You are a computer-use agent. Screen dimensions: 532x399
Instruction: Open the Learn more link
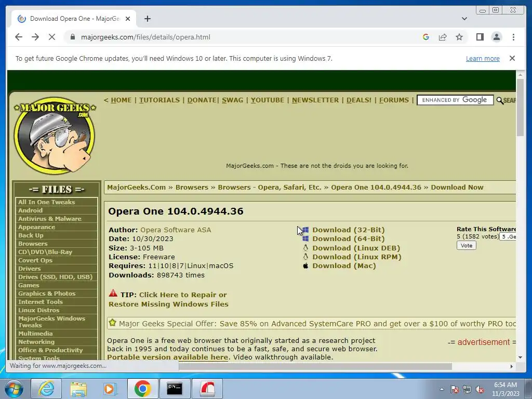[483, 58]
